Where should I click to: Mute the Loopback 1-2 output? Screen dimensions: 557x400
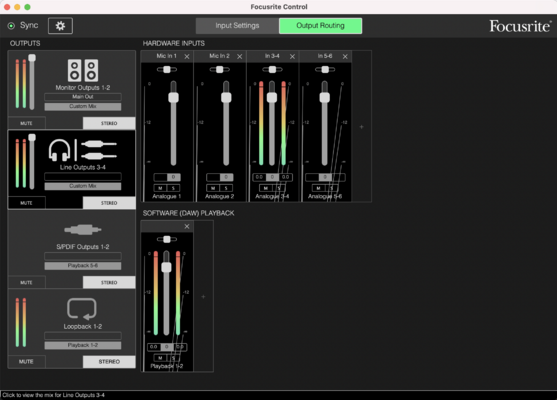(x=27, y=362)
